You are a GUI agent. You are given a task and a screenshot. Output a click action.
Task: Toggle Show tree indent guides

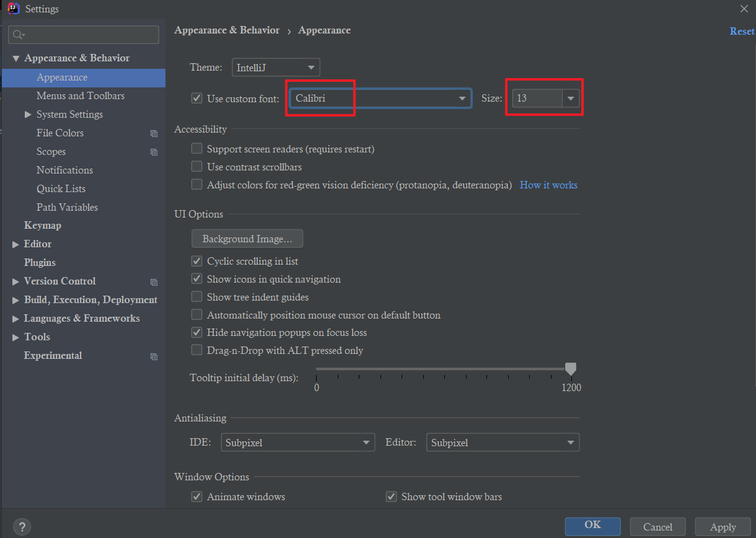tap(197, 297)
